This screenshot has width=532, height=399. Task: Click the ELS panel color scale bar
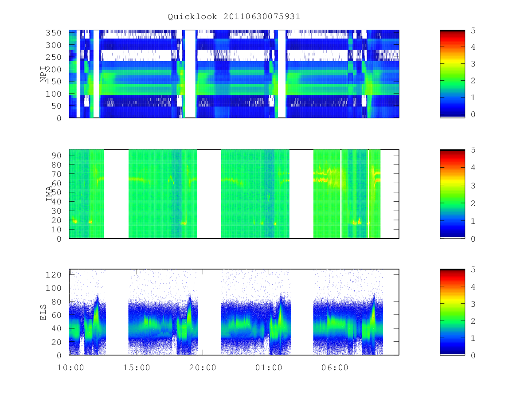point(452,312)
